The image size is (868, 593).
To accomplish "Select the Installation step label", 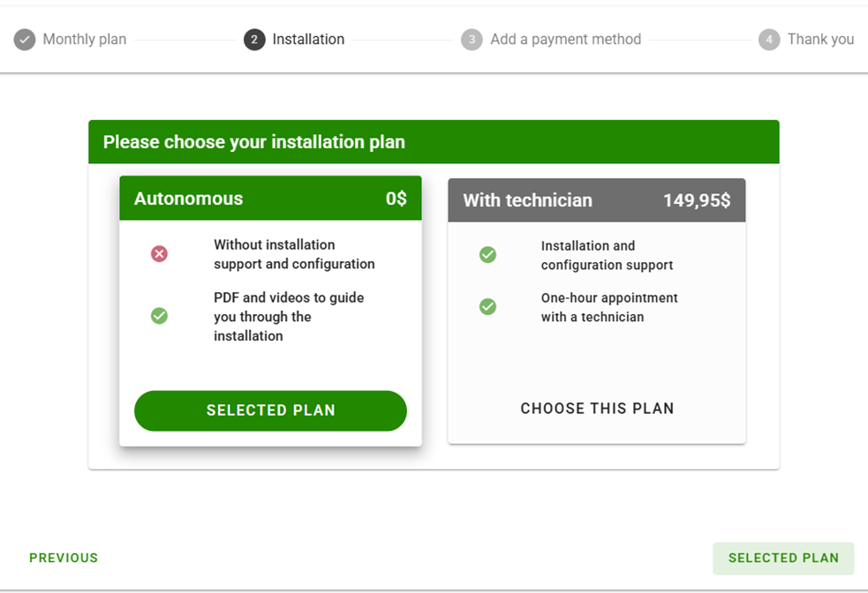I will 308,40.
